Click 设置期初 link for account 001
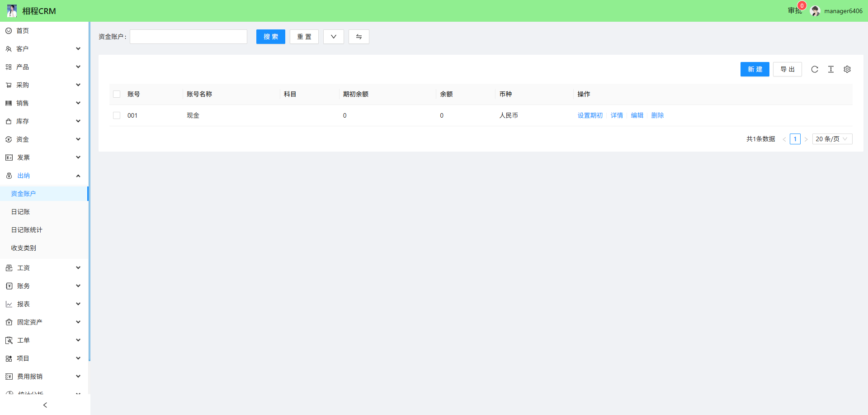Screen dimensions: 868x415 590,115
